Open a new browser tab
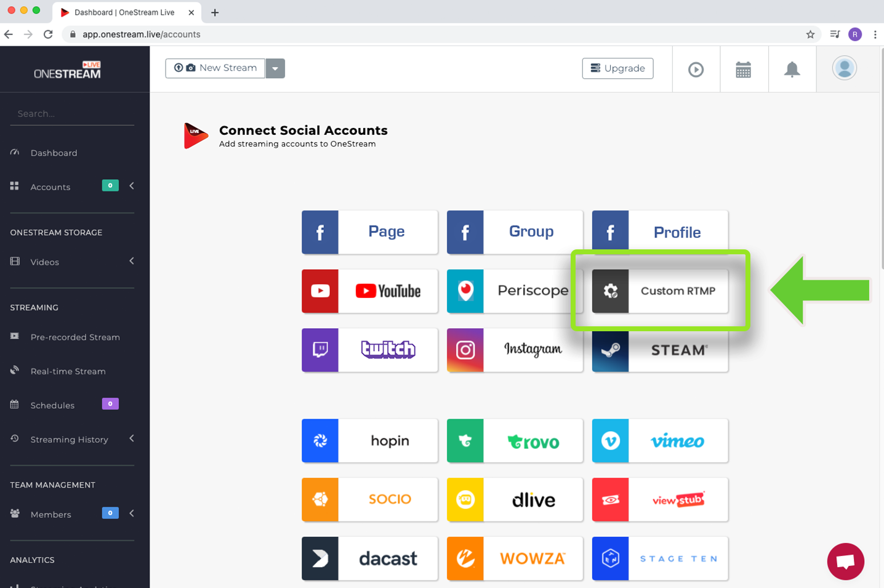The width and height of the screenshot is (884, 588). point(215,12)
